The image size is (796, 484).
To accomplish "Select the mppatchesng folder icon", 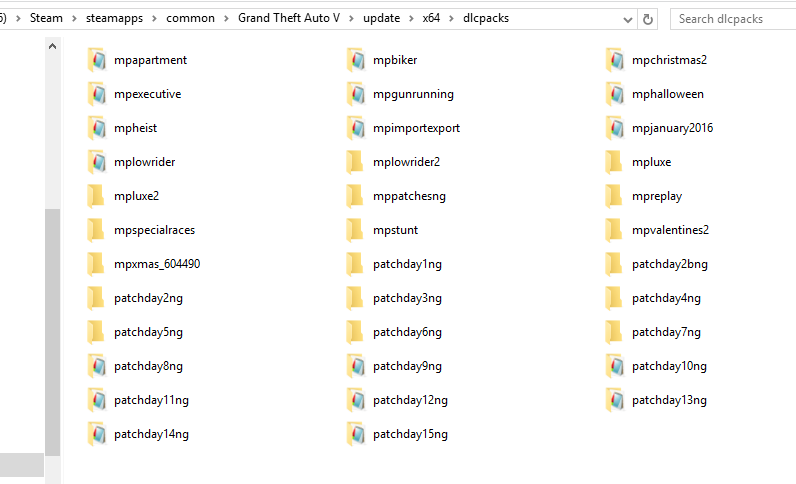I will (355, 196).
